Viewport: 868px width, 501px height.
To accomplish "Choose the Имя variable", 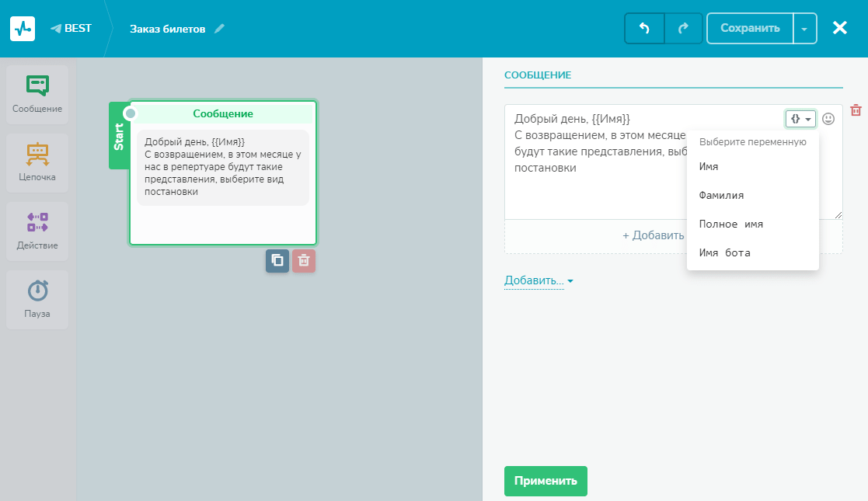I will point(753,167).
